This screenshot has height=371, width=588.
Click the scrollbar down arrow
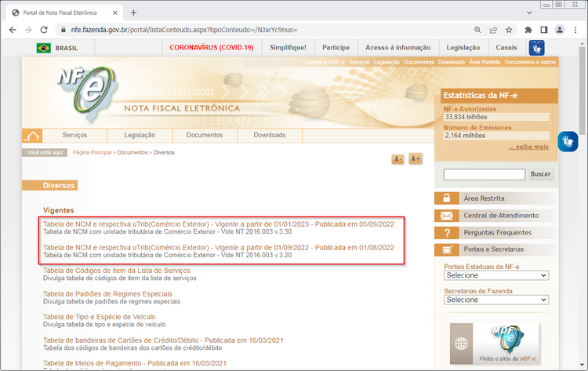pyautogui.click(x=582, y=364)
